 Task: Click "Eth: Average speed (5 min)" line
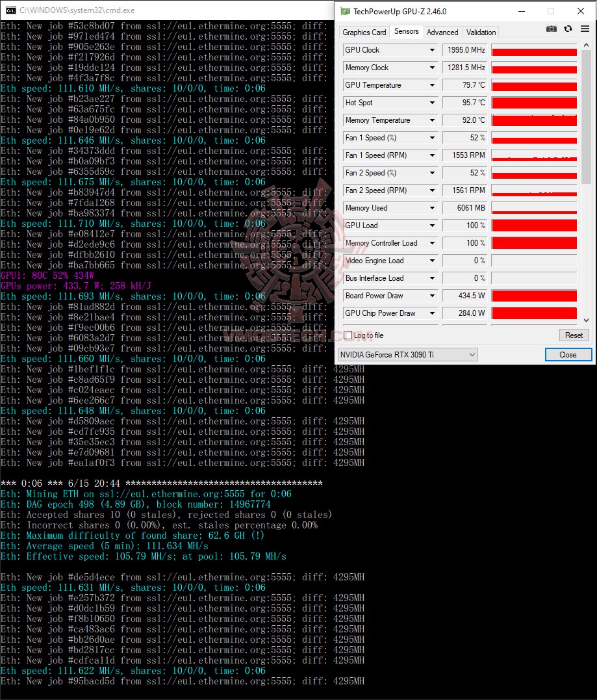pos(105,546)
